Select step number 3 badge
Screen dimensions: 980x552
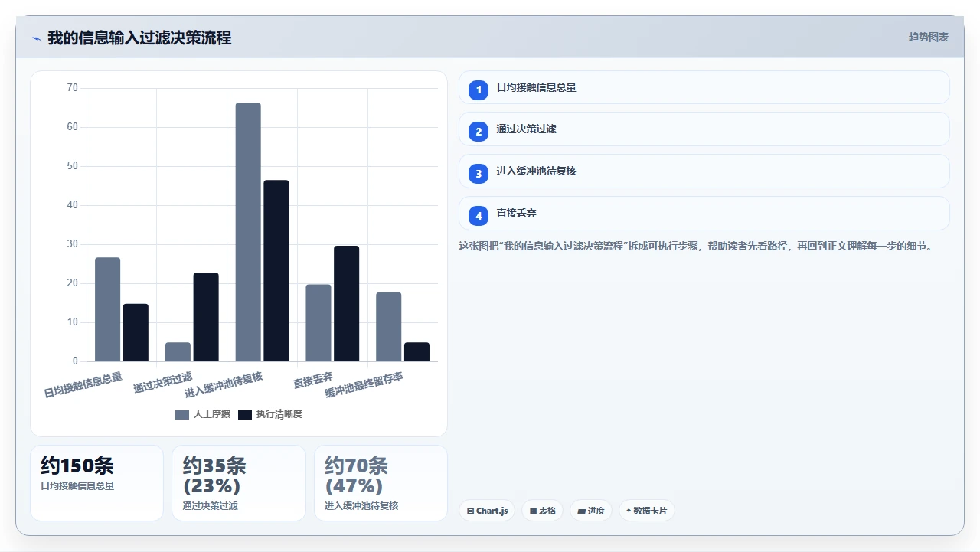(479, 174)
